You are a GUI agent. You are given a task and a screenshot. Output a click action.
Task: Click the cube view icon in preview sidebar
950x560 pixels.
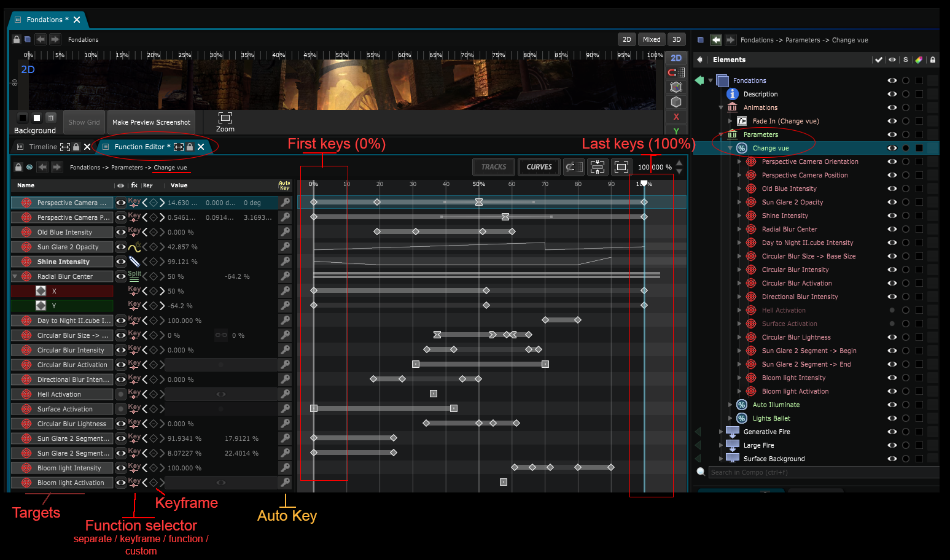(676, 102)
